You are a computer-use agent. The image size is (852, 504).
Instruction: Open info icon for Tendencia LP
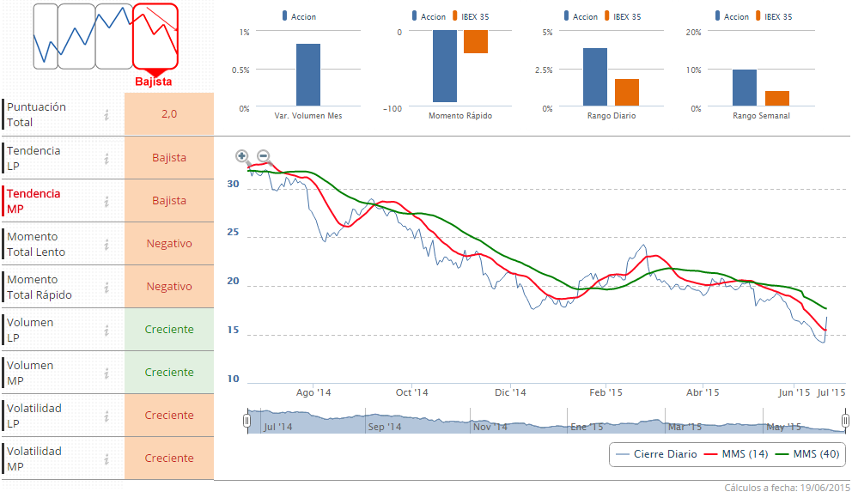click(106, 158)
